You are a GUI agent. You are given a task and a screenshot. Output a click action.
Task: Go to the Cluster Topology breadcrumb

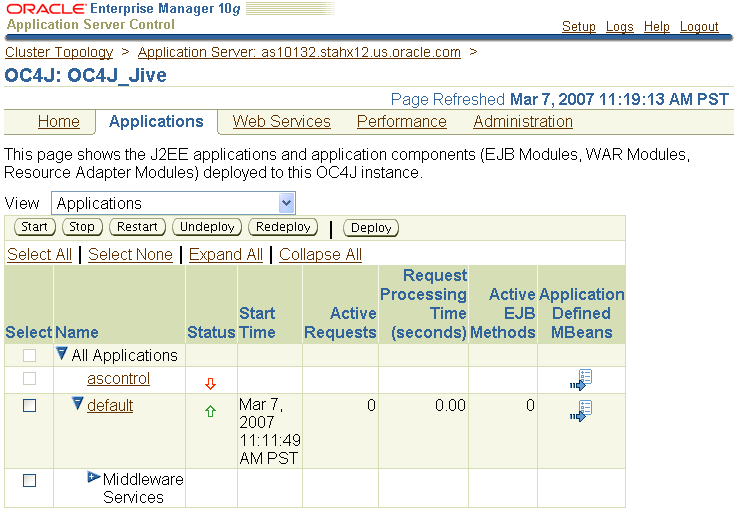(x=59, y=52)
